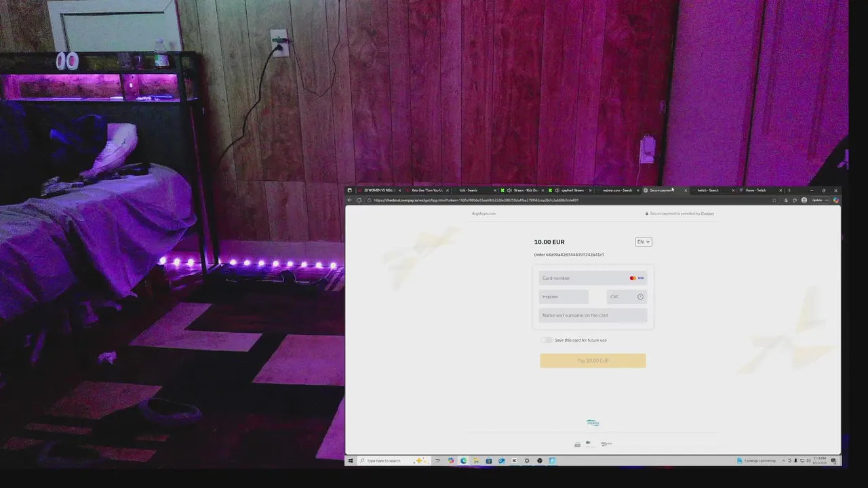Open a new browser tab
The image size is (868, 488).
789,190
